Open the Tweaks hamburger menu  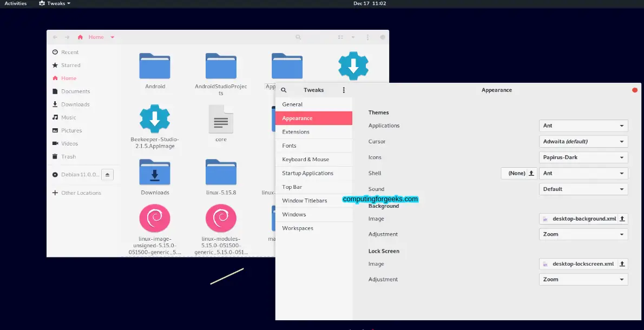tap(344, 89)
